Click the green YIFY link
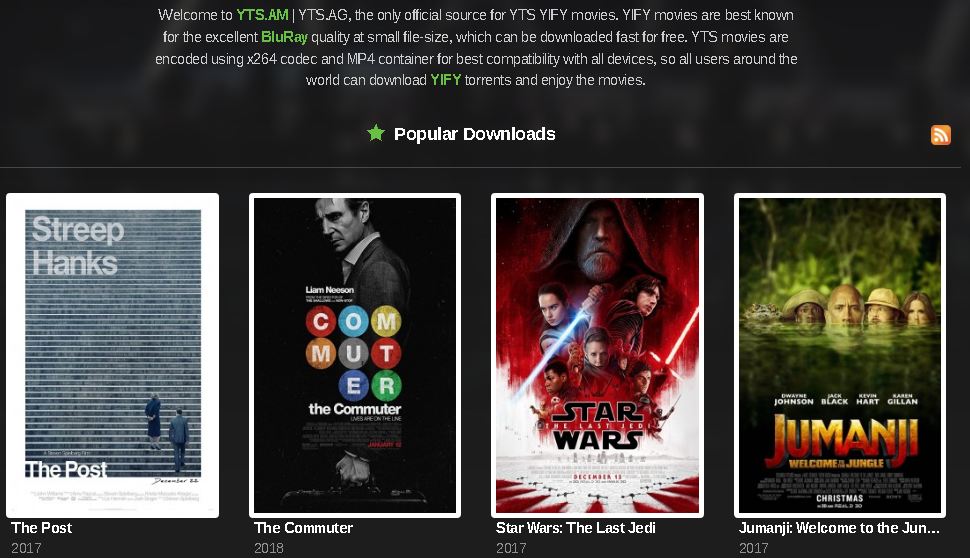 (x=445, y=80)
